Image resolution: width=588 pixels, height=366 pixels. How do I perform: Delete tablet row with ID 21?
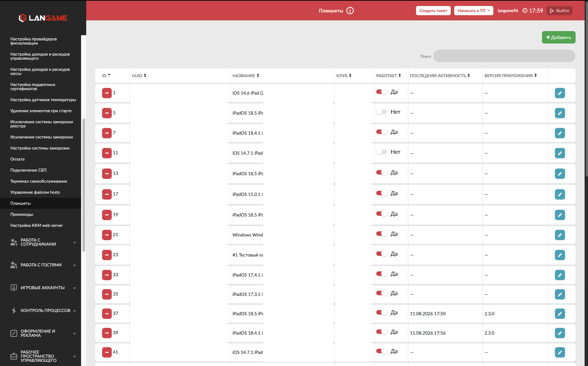tap(107, 235)
